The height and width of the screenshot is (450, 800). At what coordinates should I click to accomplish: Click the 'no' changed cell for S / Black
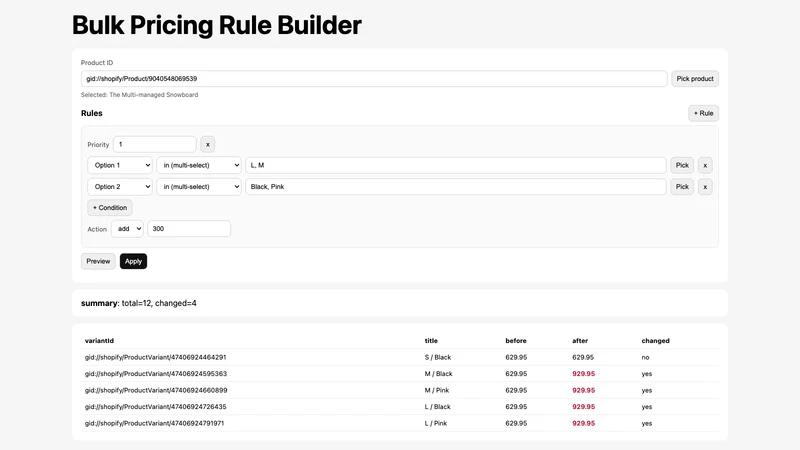[645, 358]
